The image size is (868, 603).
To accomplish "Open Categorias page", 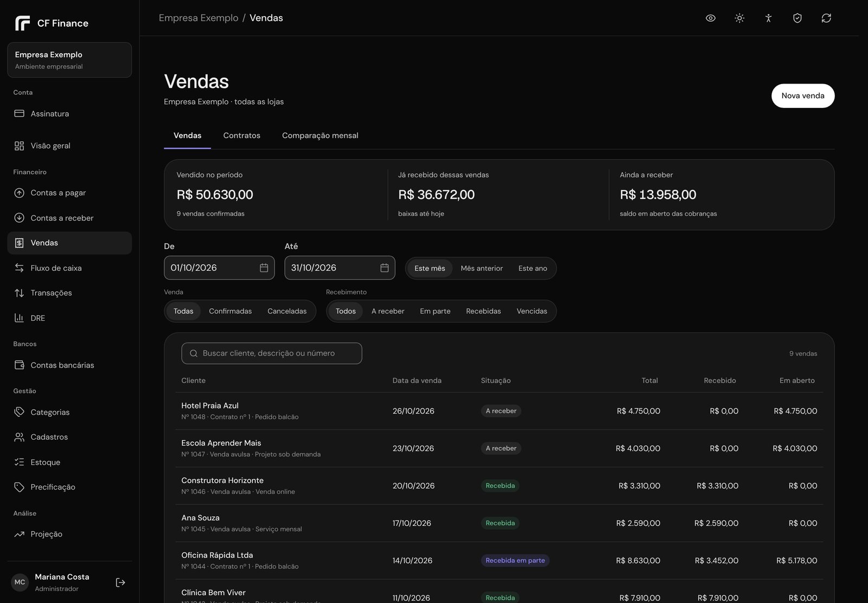I will click(x=69, y=412).
